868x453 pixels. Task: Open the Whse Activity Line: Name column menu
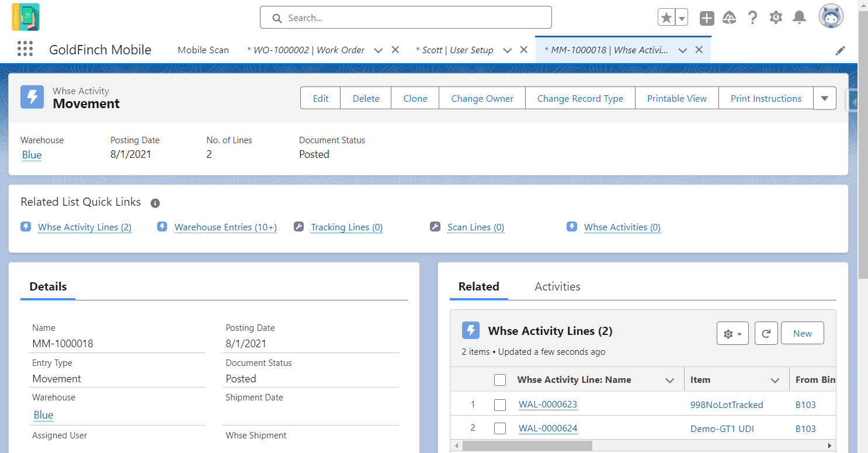670,381
